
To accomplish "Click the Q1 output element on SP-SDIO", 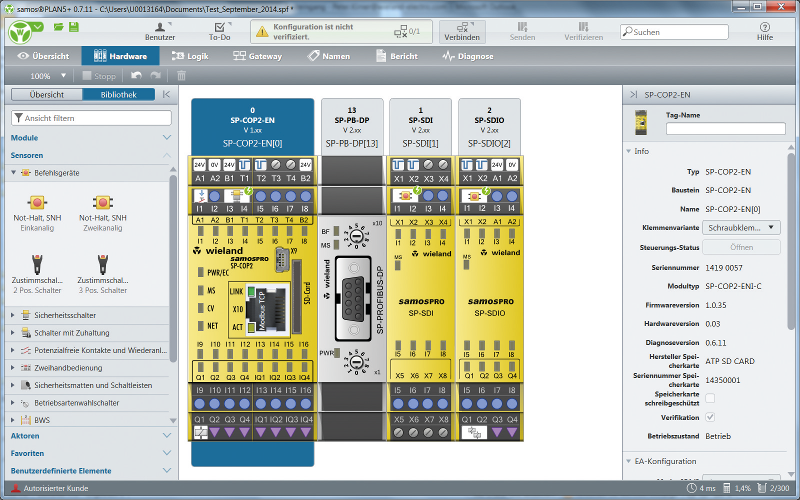I will coord(474,433).
